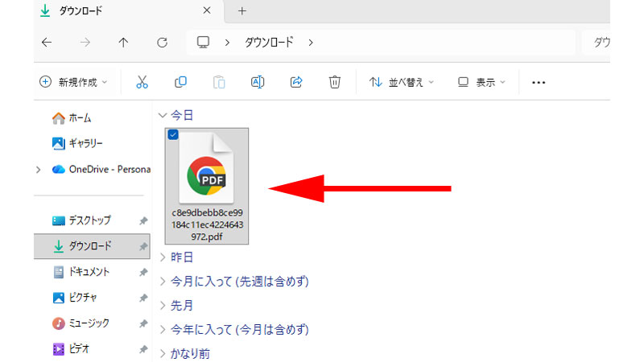Click pin icon beside ピクチャ

click(143, 298)
